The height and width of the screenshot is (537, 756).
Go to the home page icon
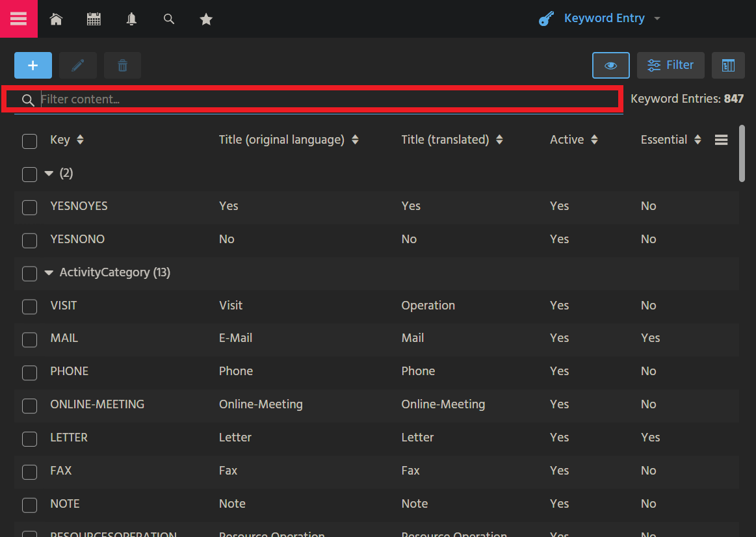[x=57, y=20]
